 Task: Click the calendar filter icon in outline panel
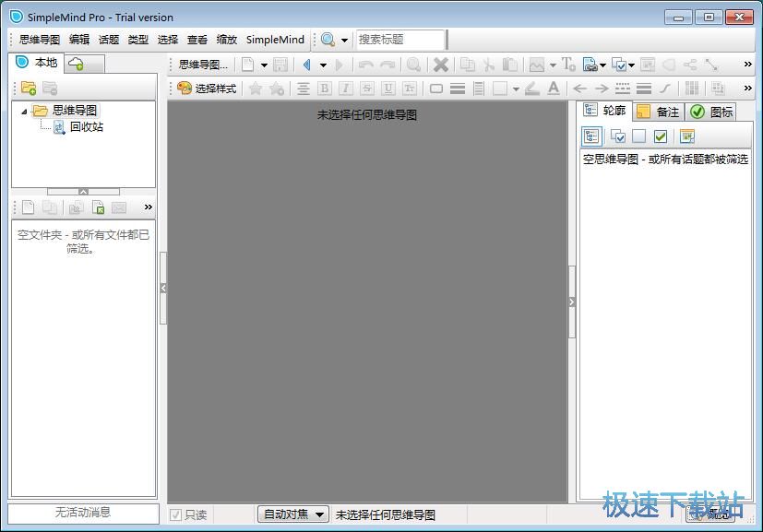(686, 136)
